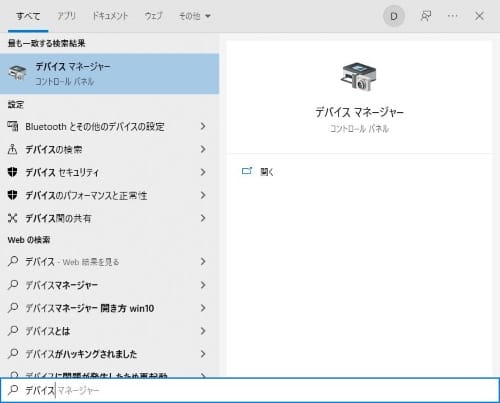Switch to the すべて tab
This screenshot has height=403, width=500.
point(28,16)
